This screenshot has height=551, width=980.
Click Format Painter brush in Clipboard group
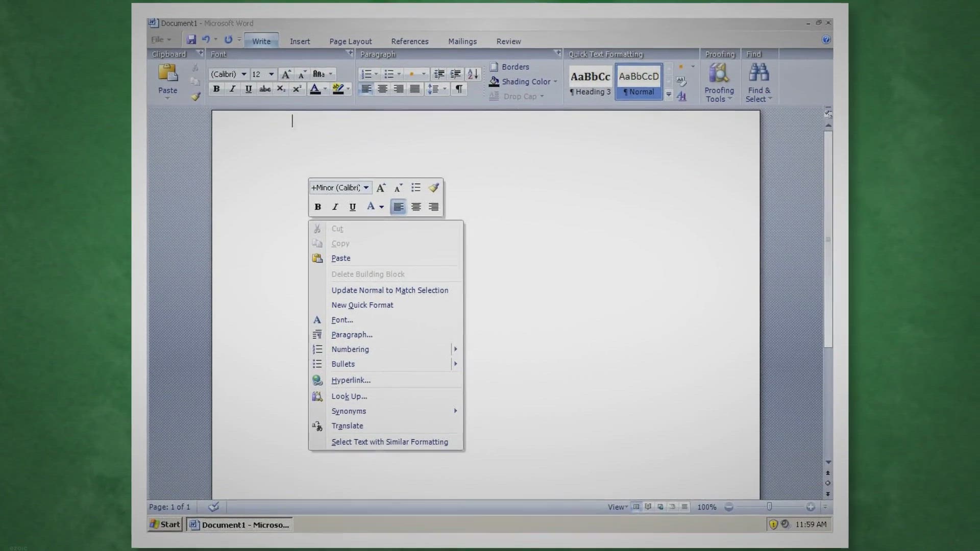195,96
